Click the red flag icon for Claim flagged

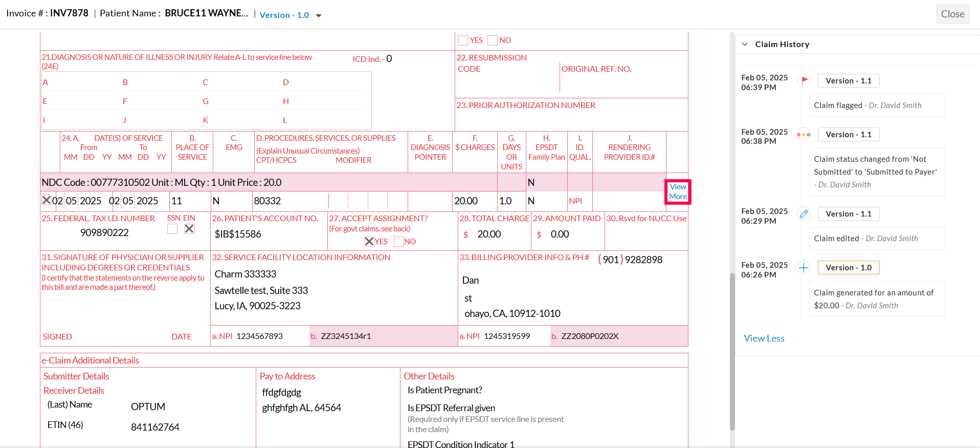pyautogui.click(x=804, y=80)
